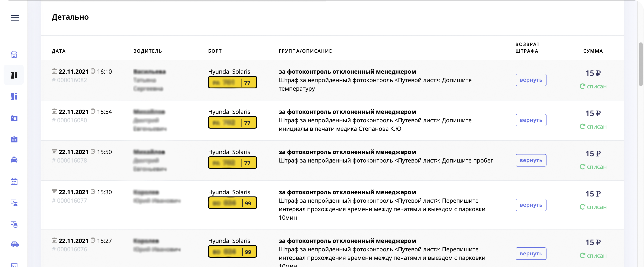Click the yellow plate in the 15:30 row
The width and height of the screenshot is (644, 267).
point(233,203)
